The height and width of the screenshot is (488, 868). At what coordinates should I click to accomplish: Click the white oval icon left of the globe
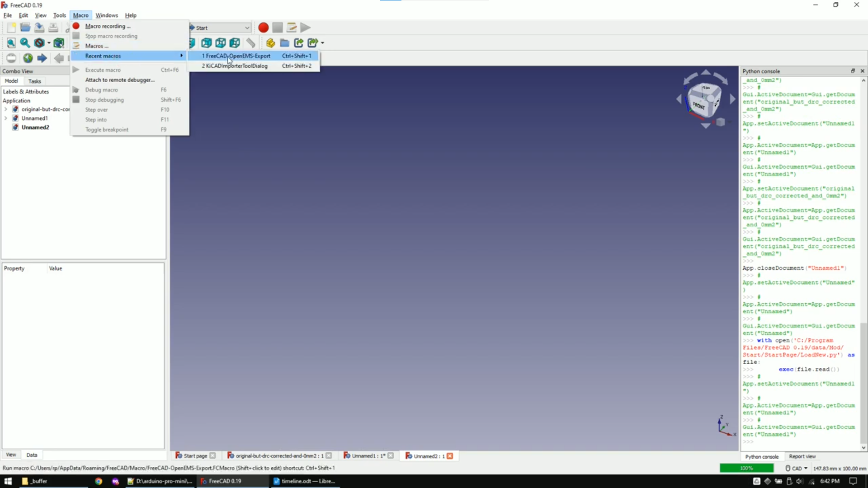[x=11, y=58]
